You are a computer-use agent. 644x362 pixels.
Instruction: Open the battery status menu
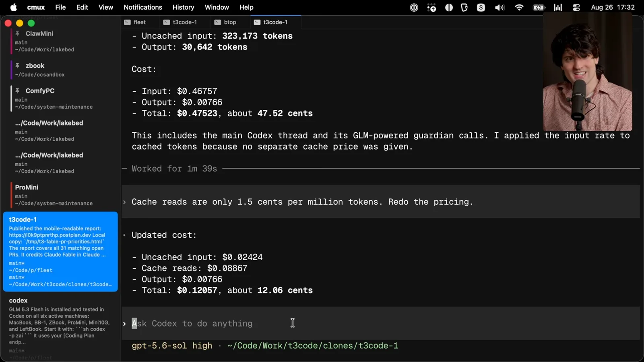(x=539, y=7)
